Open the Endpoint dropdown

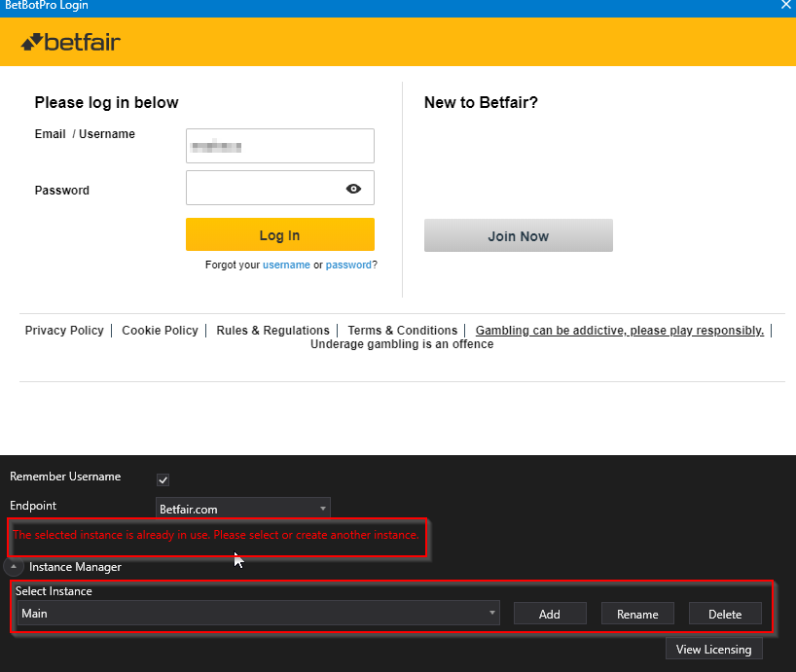[242, 509]
